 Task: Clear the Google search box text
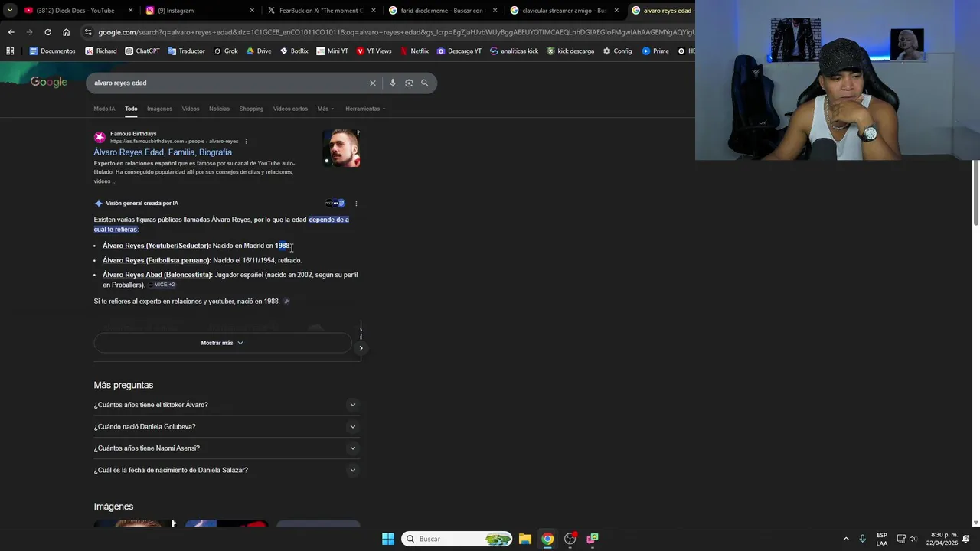click(x=373, y=83)
